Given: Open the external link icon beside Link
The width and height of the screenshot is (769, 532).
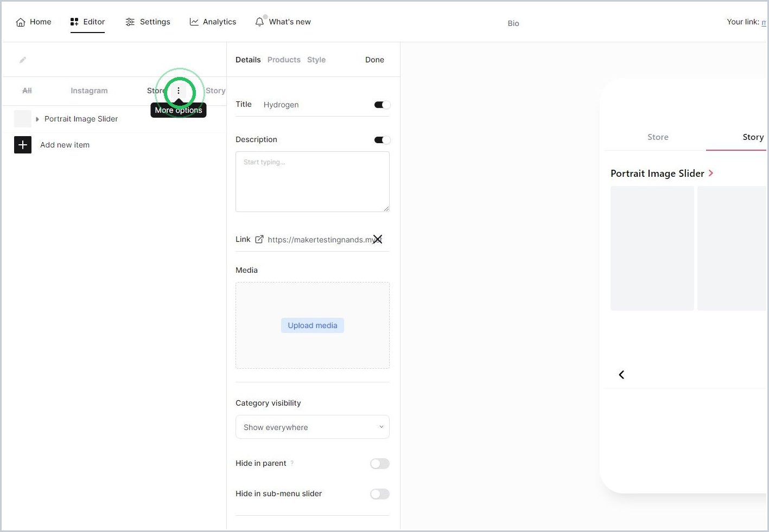Looking at the screenshot, I should tap(259, 239).
